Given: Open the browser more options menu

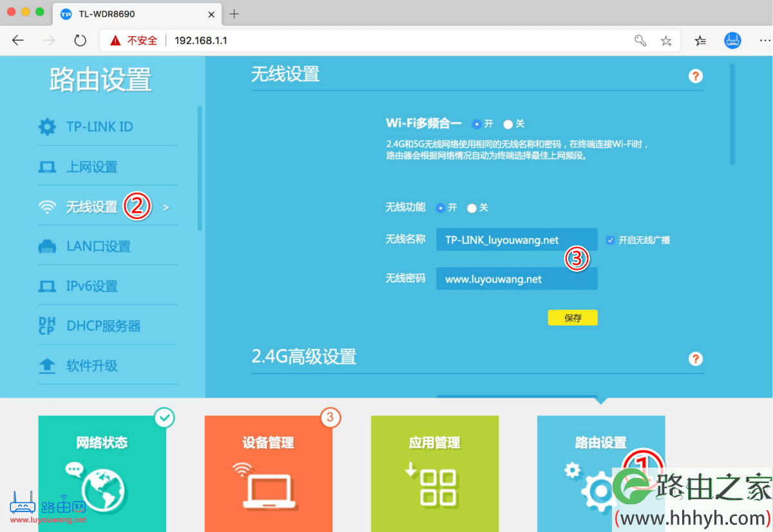Looking at the screenshot, I should coord(764,41).
